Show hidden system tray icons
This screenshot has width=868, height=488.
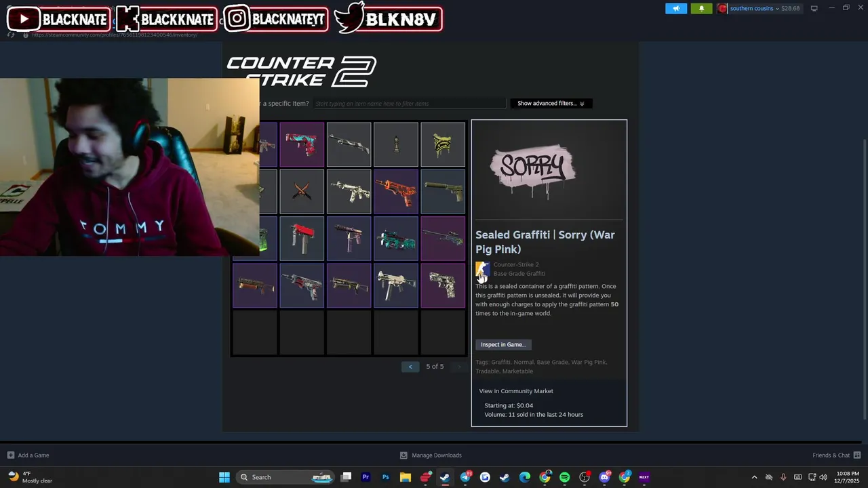coord(754,477)
